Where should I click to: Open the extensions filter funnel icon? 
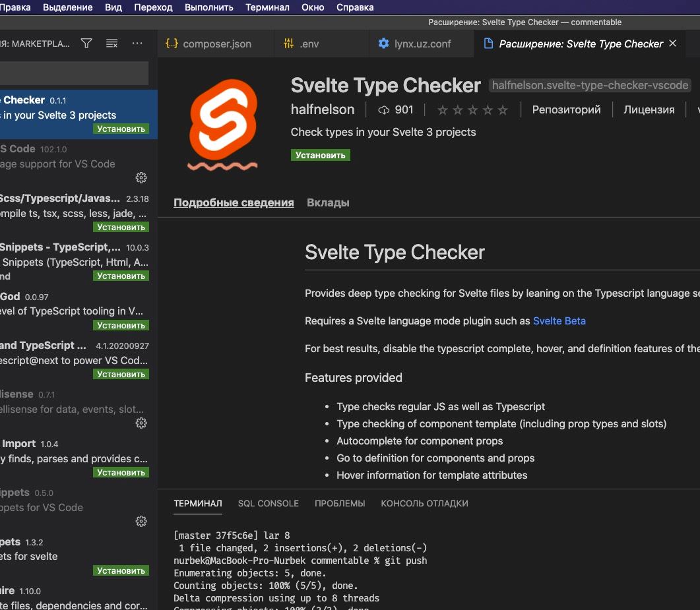click(86, 44)
